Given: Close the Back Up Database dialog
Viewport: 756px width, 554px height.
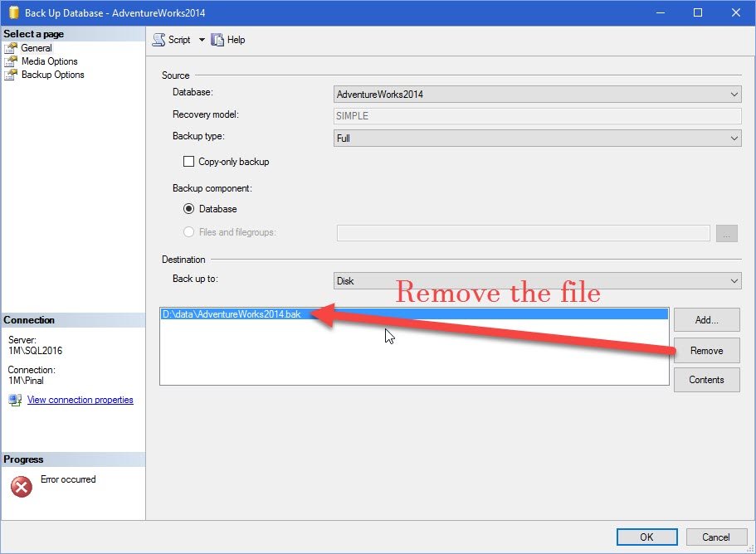Looking at the screenshot, I should point(736,12).
